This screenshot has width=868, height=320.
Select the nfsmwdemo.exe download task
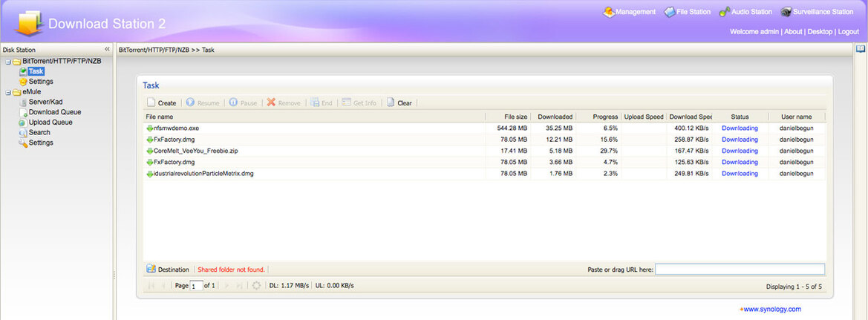[484, 128]
